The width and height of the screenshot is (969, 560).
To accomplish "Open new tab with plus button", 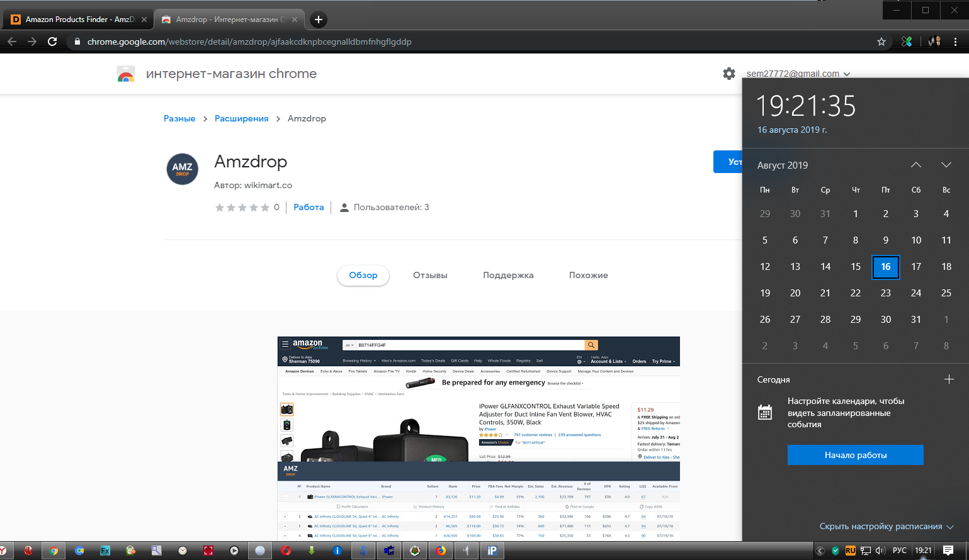I will coord(319,20).
